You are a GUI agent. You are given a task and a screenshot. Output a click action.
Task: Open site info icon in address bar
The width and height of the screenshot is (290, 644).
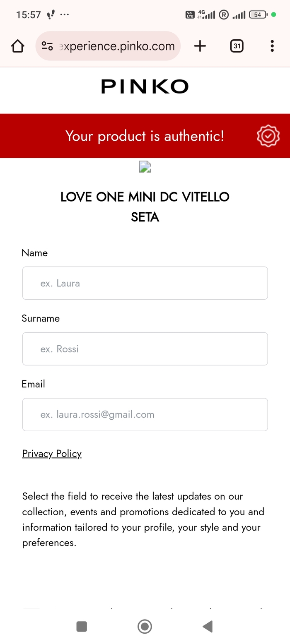click(47, 46)
